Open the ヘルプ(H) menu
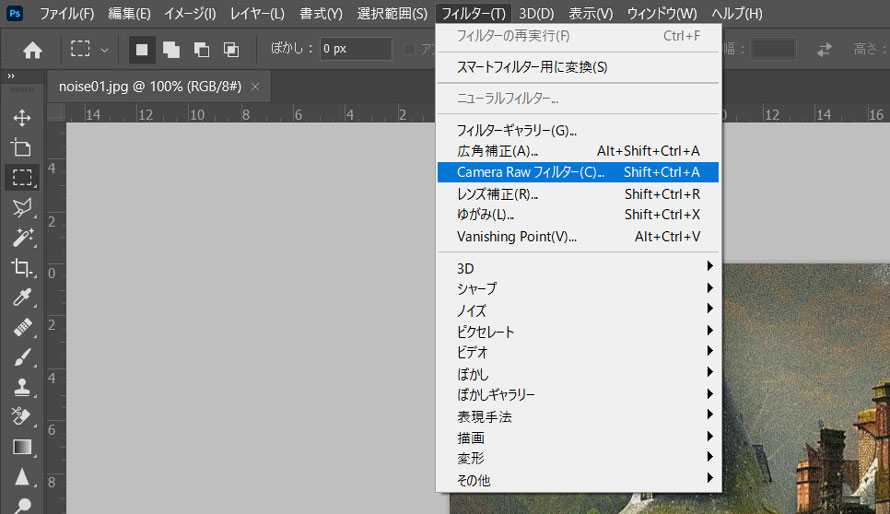 (737, 13)
